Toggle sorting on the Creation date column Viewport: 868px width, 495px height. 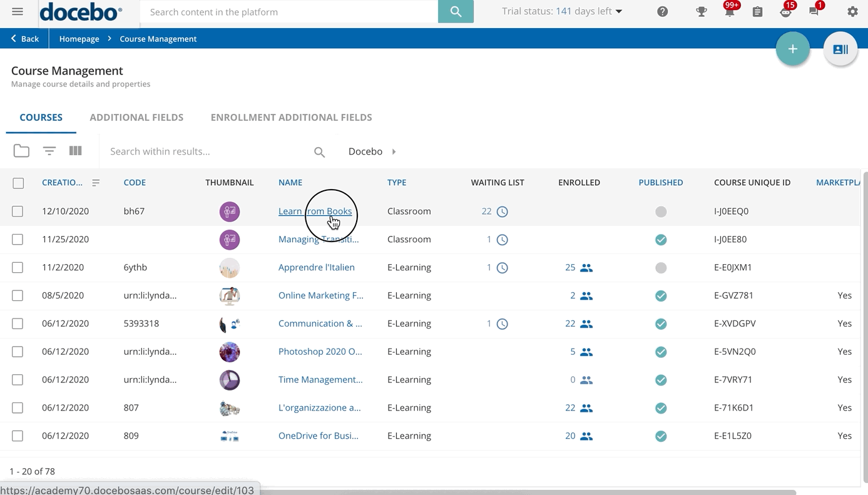pos(96,183)
